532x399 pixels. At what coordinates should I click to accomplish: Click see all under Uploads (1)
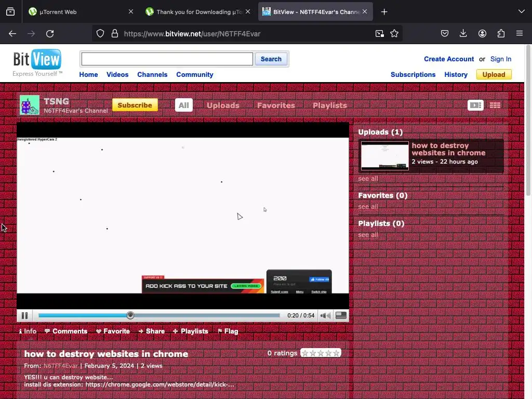368,179
